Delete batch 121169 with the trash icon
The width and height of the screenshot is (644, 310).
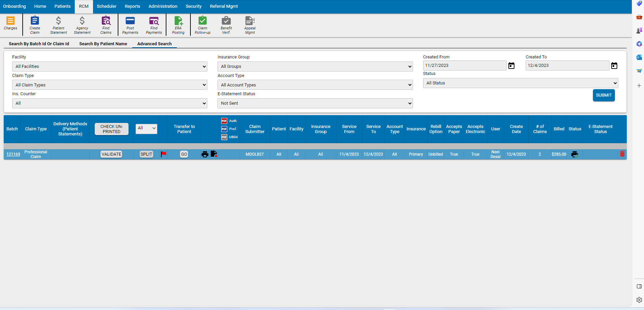pyautogui.click(x=622, y=154)
